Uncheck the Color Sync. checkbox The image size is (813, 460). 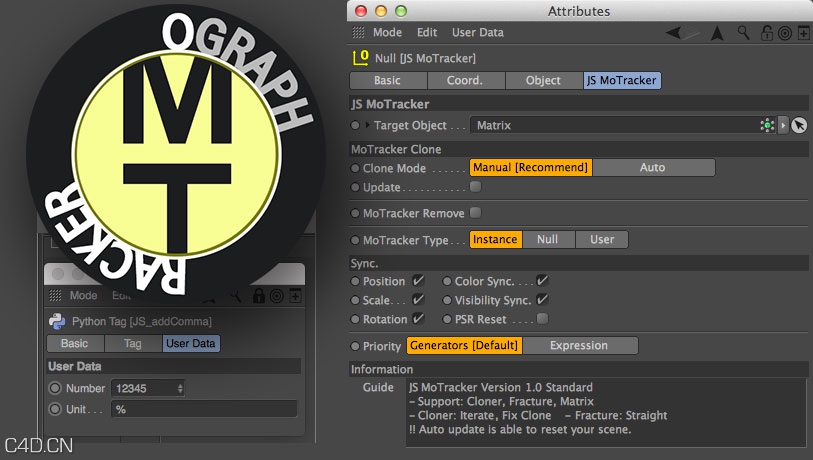[542, 282]
